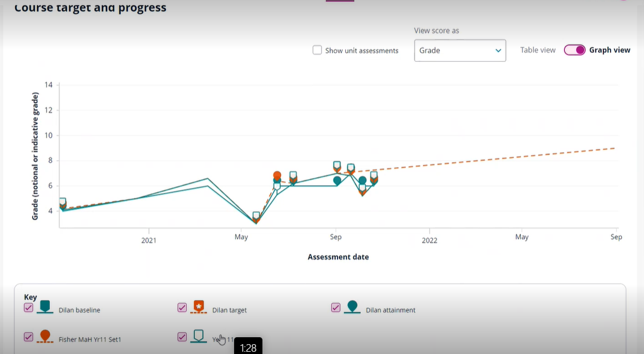Uncheck the Fisher MaH Yr11 Set1 checkbox
The width and height of the screenshot is (644, 354).
pos(28,336)
